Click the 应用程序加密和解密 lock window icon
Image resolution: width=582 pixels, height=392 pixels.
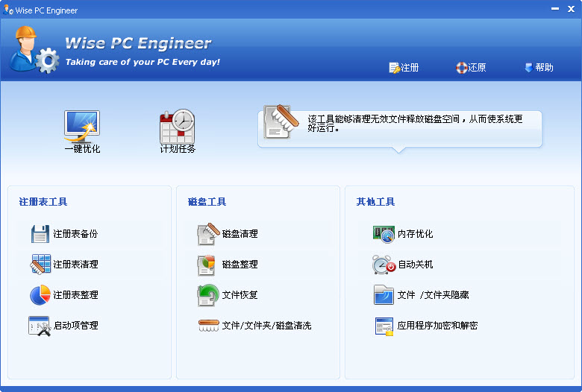coord(384,326)
